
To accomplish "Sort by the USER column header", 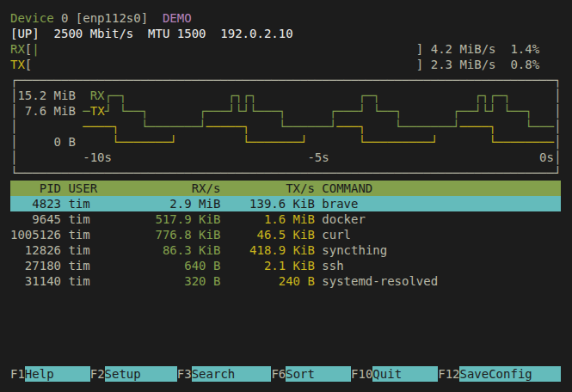I will 83,188.
